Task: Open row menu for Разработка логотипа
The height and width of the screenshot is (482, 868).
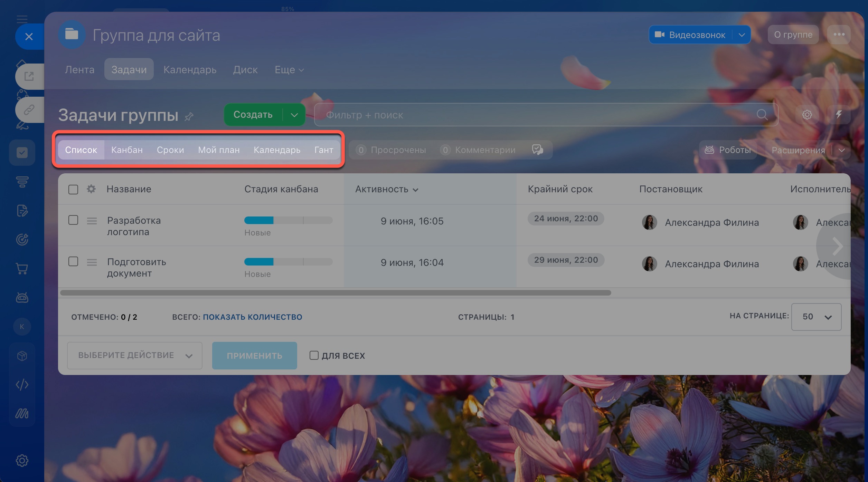Action: pos(92,221)
